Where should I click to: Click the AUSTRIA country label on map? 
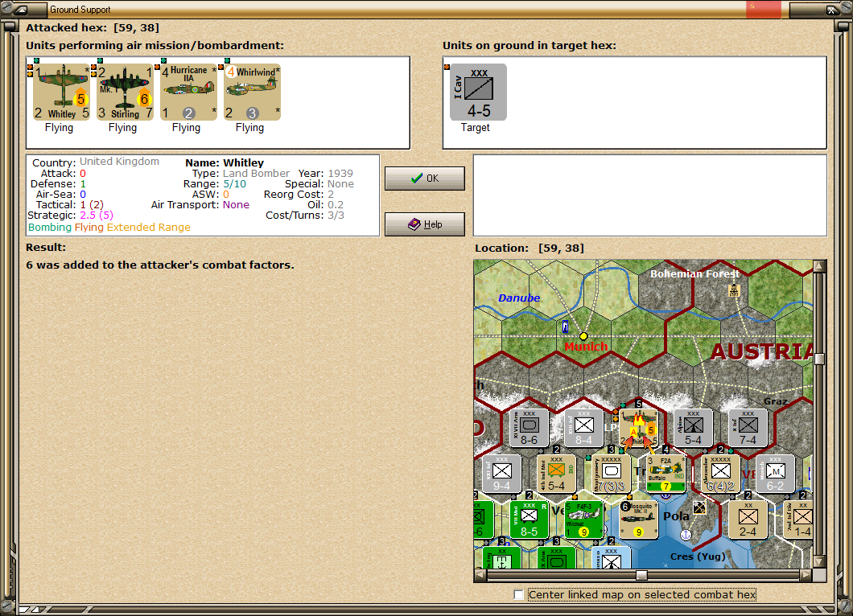761,351
